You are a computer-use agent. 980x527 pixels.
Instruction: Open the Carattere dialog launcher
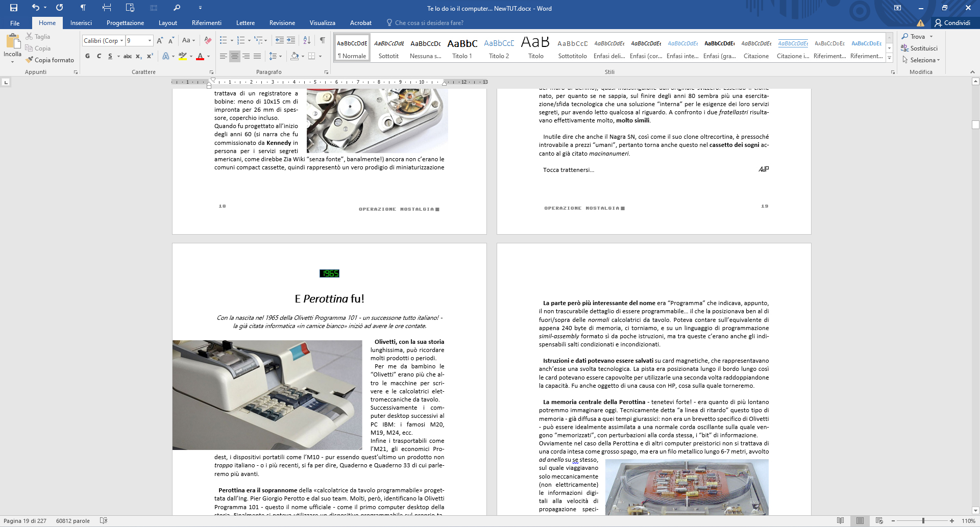click(x=211, y=72)
